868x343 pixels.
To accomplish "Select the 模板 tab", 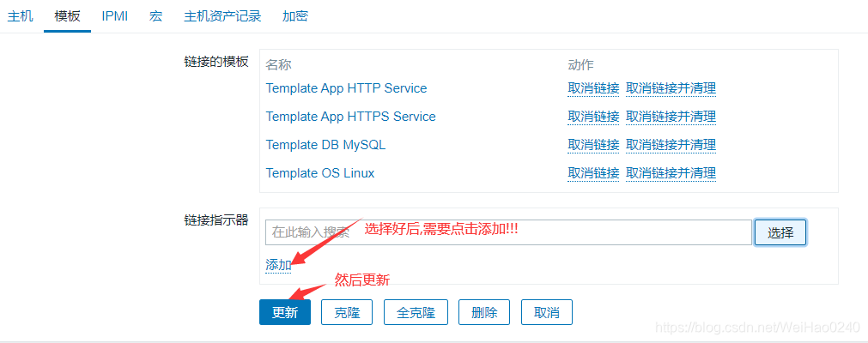I will (67, 16).
